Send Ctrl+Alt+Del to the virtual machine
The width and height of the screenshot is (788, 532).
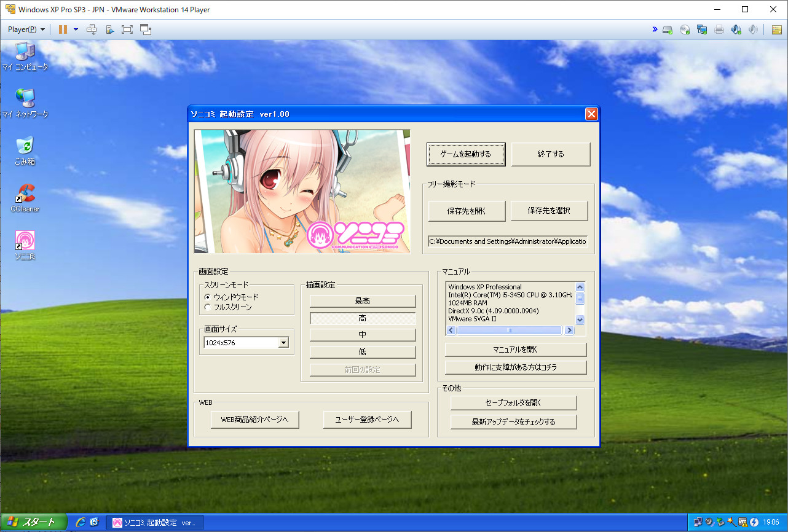click(92, 29)
